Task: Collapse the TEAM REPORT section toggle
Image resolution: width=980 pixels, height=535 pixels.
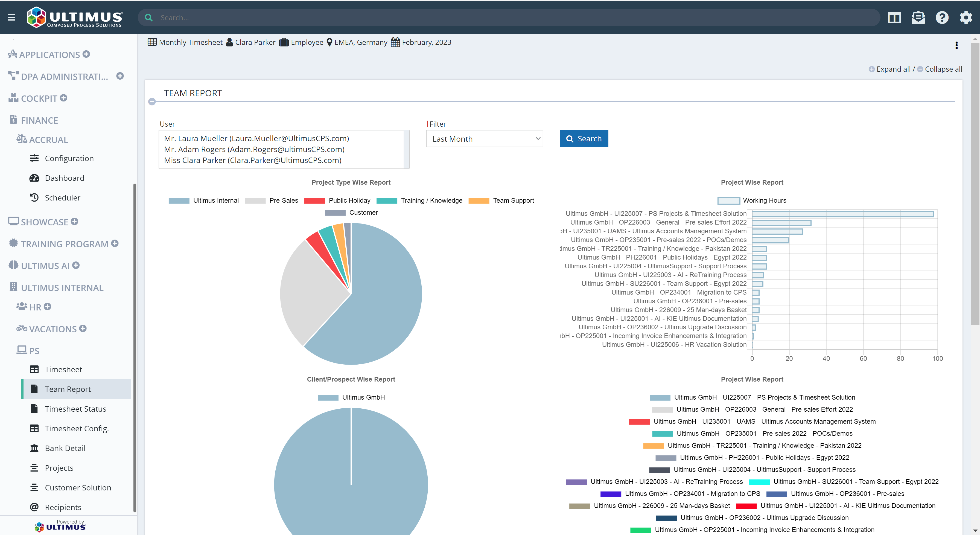Action: pyautogui.click(x=152, y=101)
